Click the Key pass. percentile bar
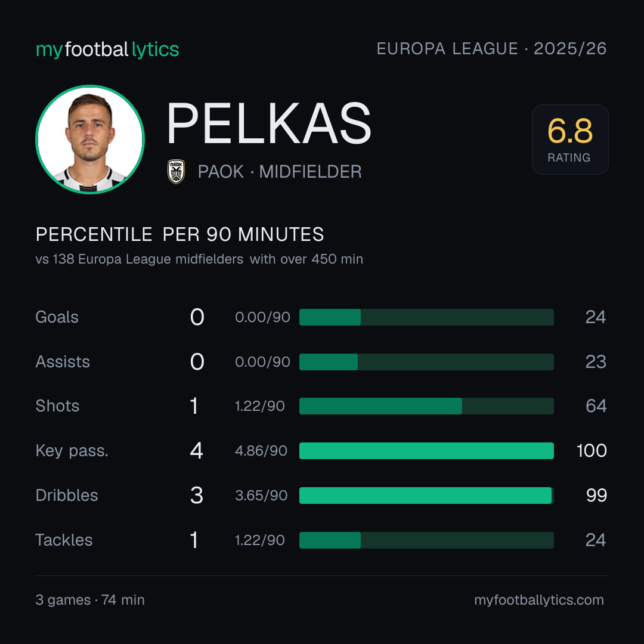The image size is (644, 644). [426, 451]
